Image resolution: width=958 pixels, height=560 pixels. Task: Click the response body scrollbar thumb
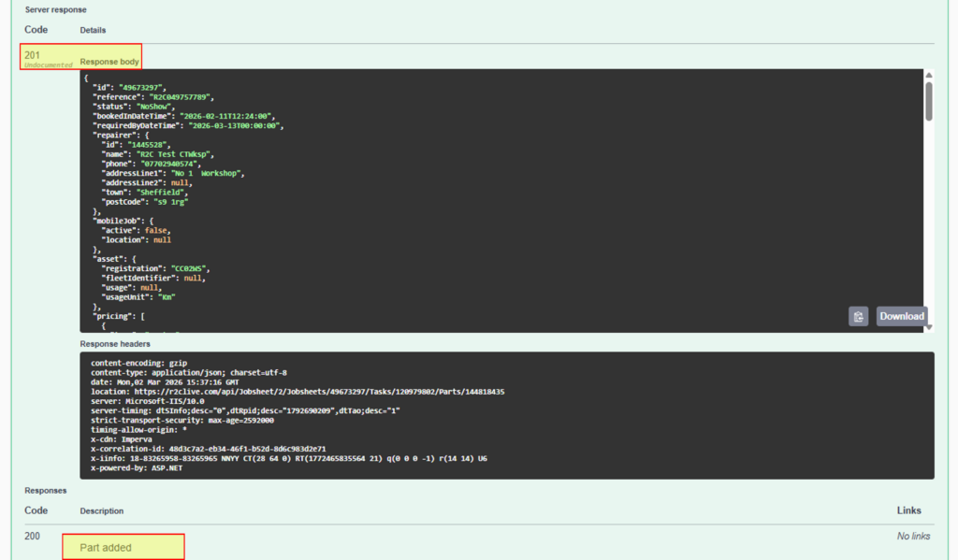[x=928, y=101]
